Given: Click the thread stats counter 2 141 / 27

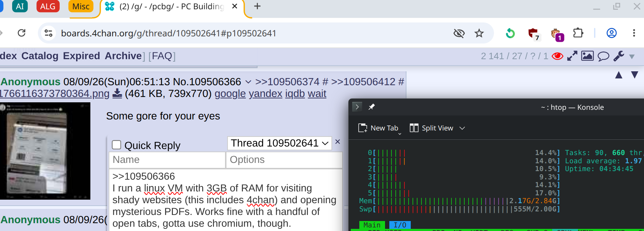Looking at the screenshot, I should [514, 56].
